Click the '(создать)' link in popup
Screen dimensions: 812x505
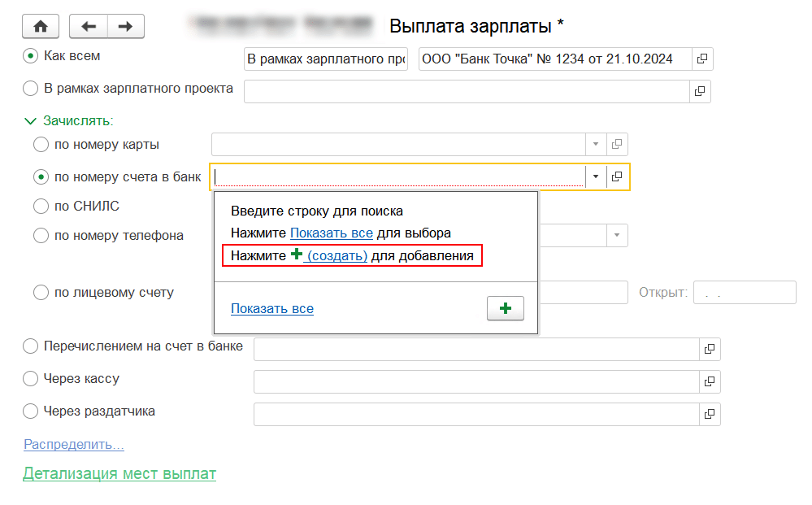click(x=337, y=256)
